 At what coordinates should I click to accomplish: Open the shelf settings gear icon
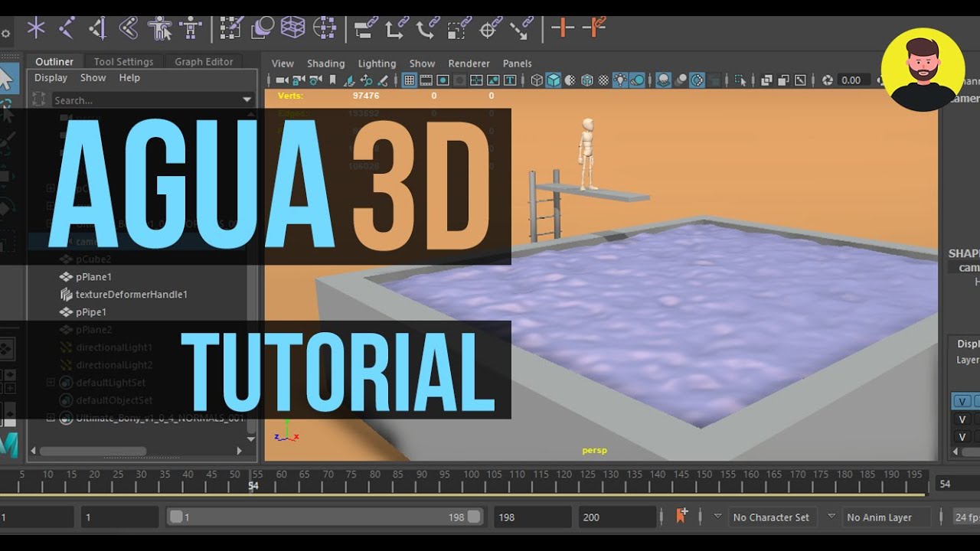click(5, 34)
